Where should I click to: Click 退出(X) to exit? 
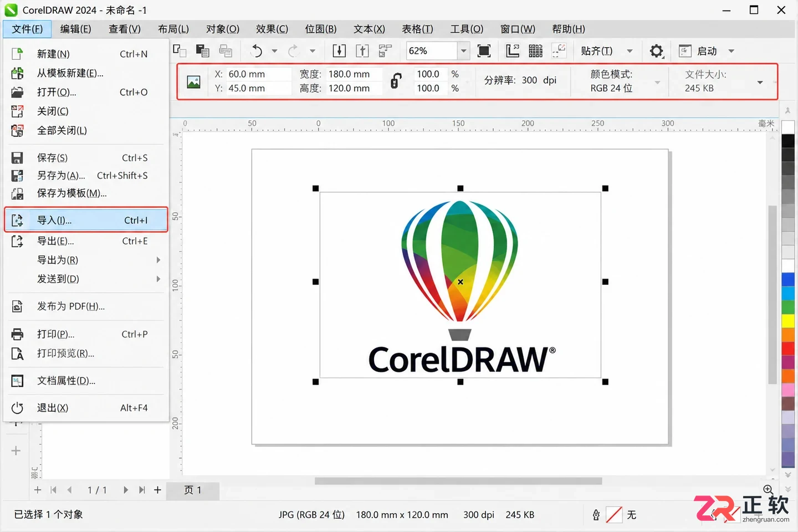click(86, 408)
